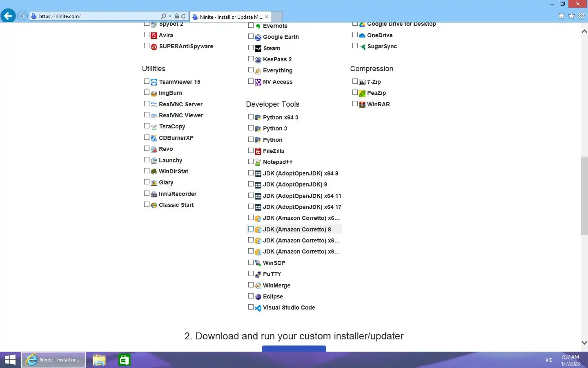Click the Notepad++ icon

click(258, 162)
